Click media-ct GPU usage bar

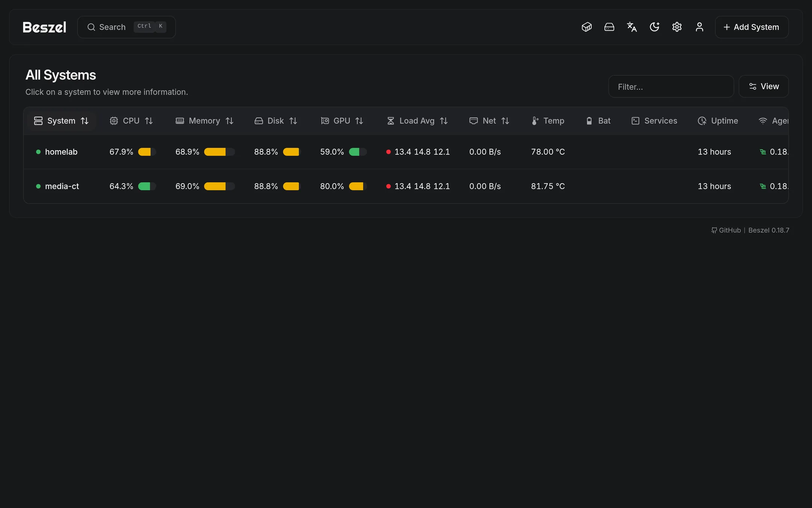coord(358,186)
